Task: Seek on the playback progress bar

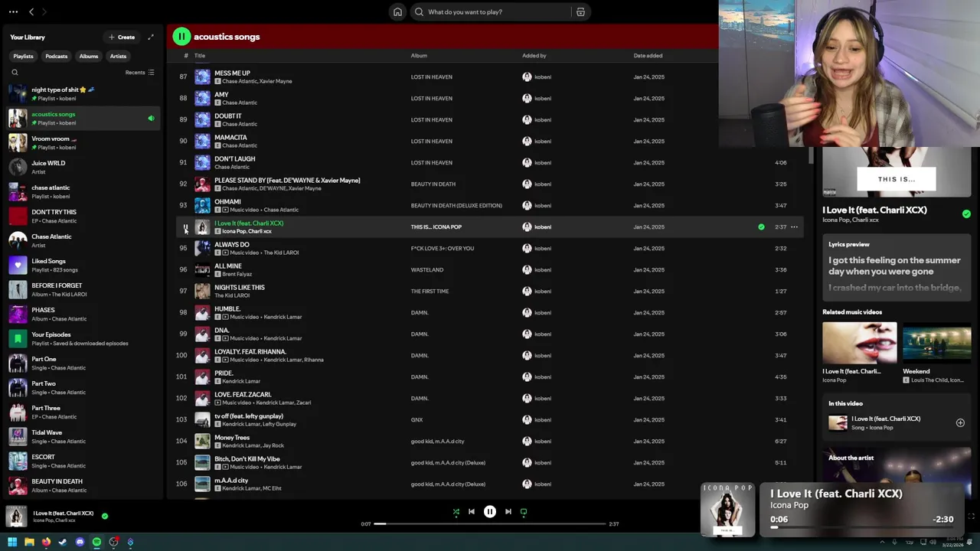Action: tap(490, 523)
